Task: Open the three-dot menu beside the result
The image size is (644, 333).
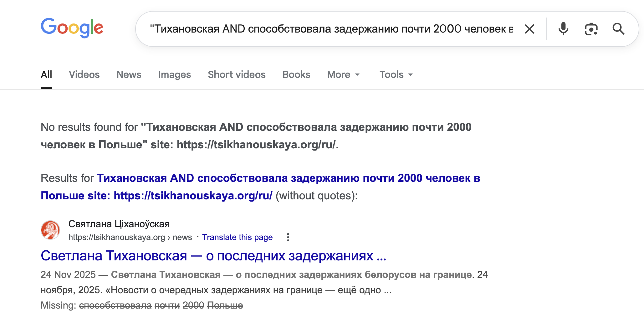Action: 288,238
